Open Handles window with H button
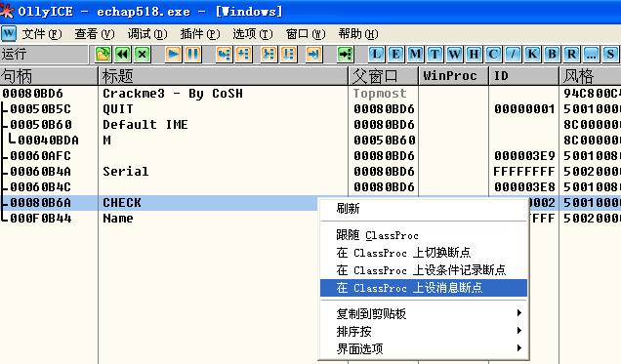Screen dimensions: 621x364 pos(474,55)
